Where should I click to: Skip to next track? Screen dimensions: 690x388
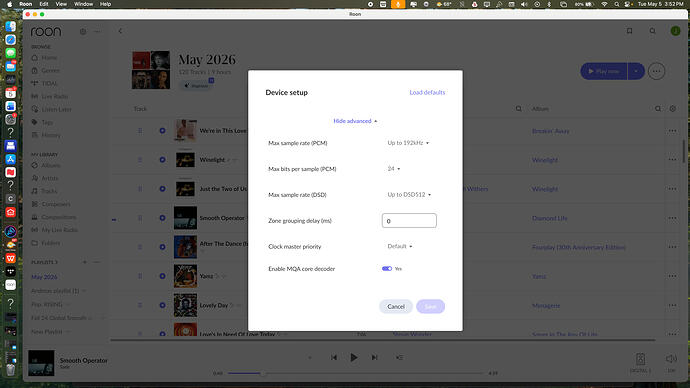[374, 358]
